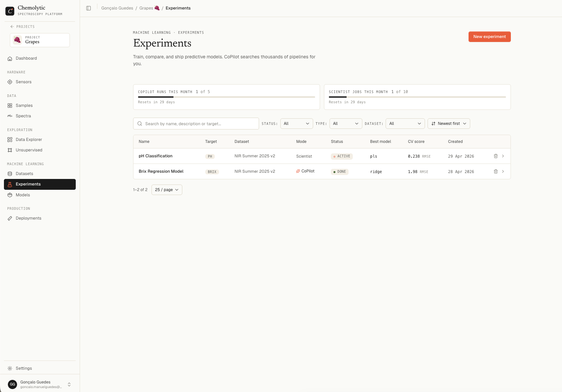Open the Grapes project selector
Image resolution: width=562 pixels, height=392 pixels.
tap(40, 40)
